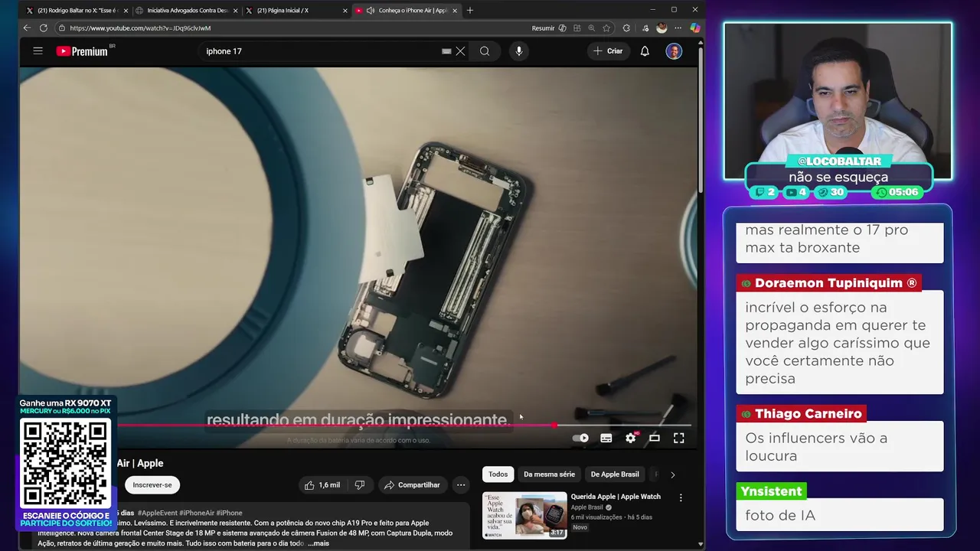Select the 'De Apple Brasil' chip
980x551 pixels.
tap(615, 474)
